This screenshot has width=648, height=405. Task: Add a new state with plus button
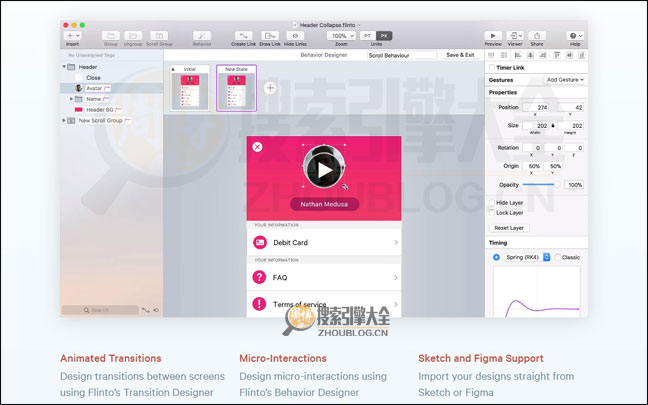click(270, 88)
